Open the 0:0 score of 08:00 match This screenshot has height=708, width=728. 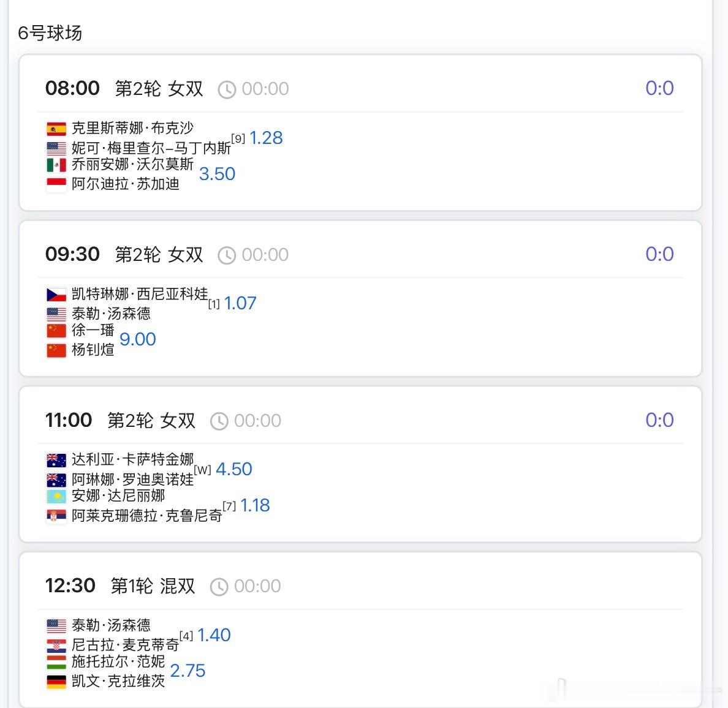pos(659,88)
